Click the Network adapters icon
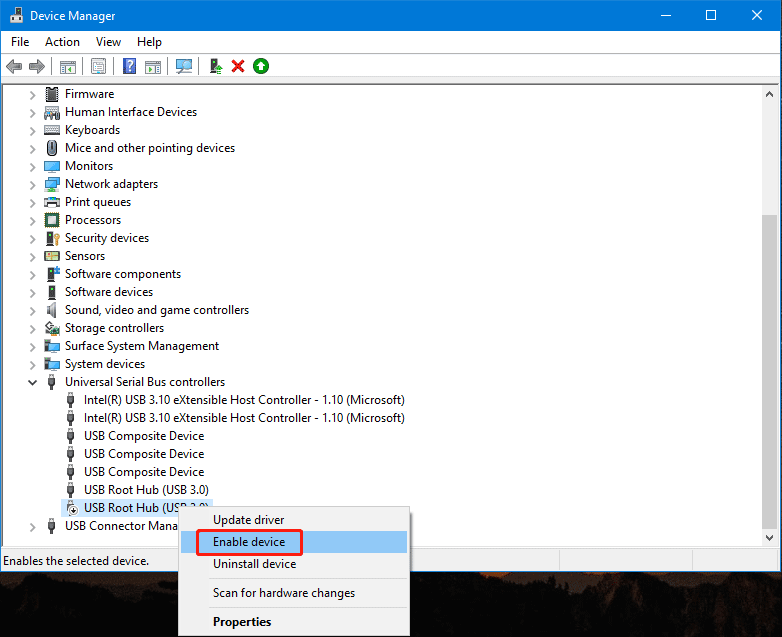Image resolution: width=782 pixels, height=637 pixels. [x=52, y=184]
